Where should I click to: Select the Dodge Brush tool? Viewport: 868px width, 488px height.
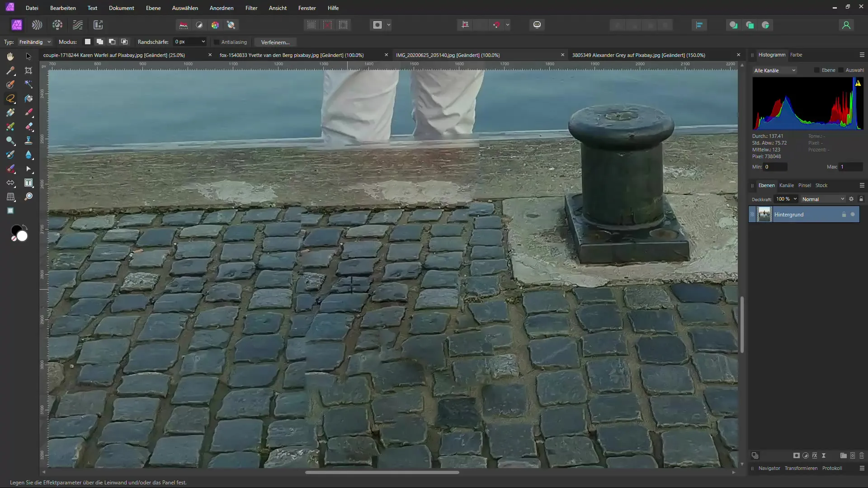coord(10,141)
